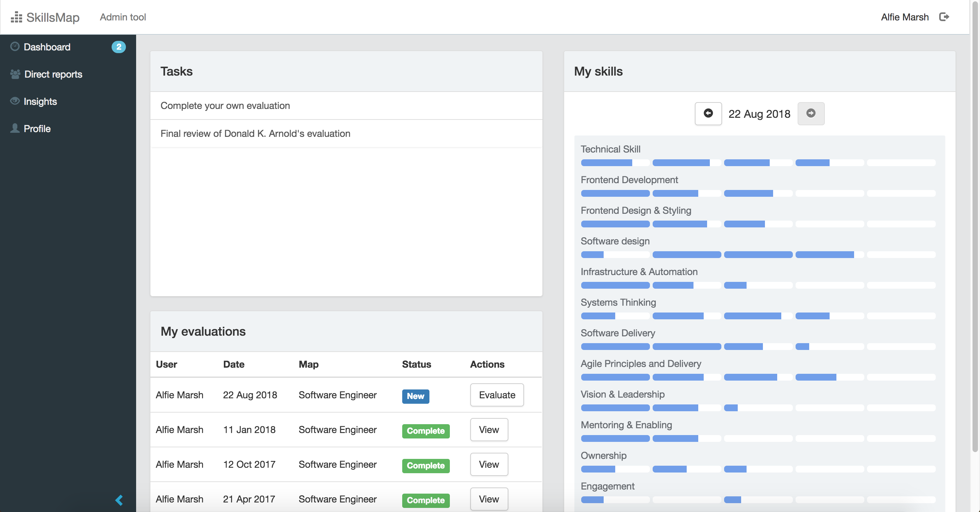980x512 pixels.
Task: Click the logout icon beside Alfie Marsh
Action: pyautogui.click(x=944, y=17)
